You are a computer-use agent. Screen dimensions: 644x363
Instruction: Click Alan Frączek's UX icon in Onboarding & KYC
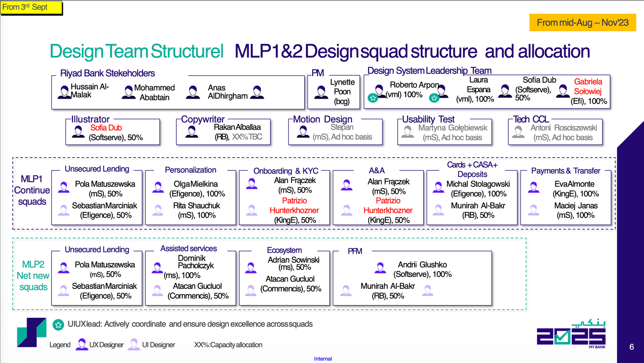(252, 184)
